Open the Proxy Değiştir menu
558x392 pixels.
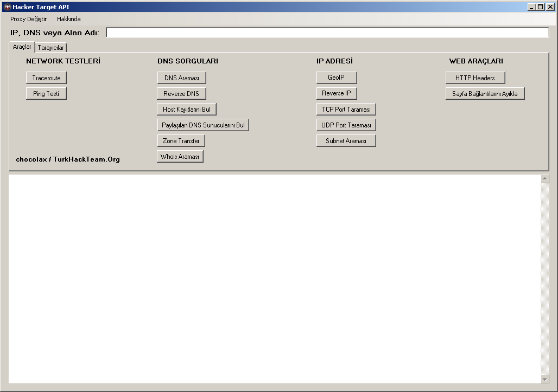pos(28,19)
